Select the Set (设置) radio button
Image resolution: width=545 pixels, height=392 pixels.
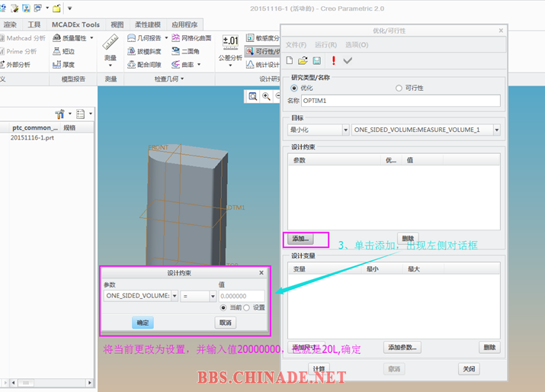click(246, 308)
